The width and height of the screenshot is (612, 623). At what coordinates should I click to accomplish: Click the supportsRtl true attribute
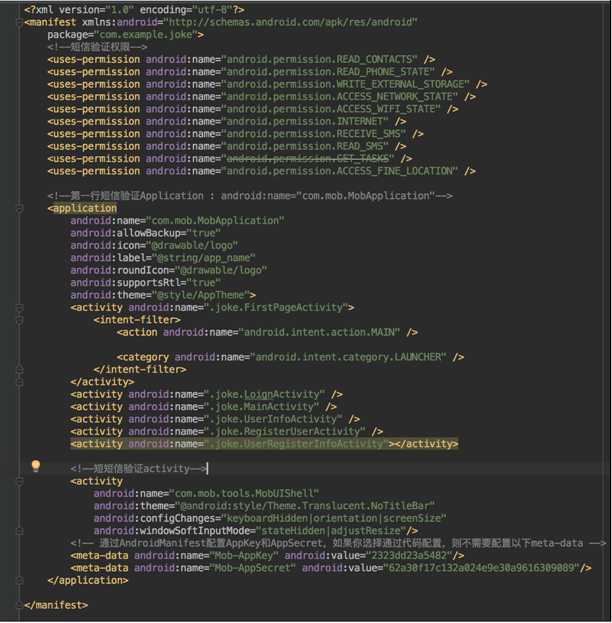(145, 282)
